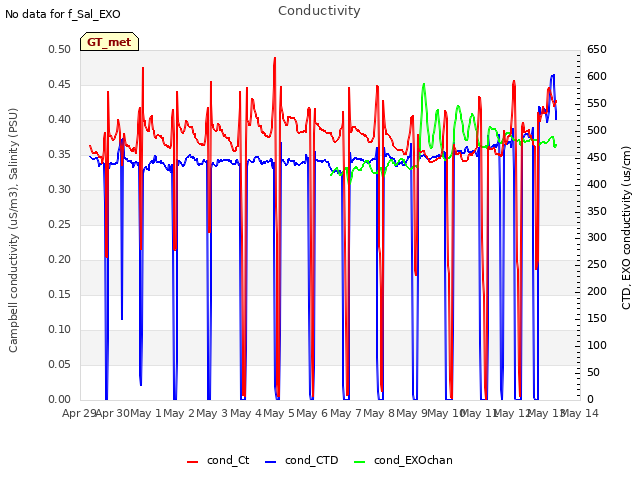Click the 0.45 left axis tick label
The image size is (640, 480).
click(60, 84)
